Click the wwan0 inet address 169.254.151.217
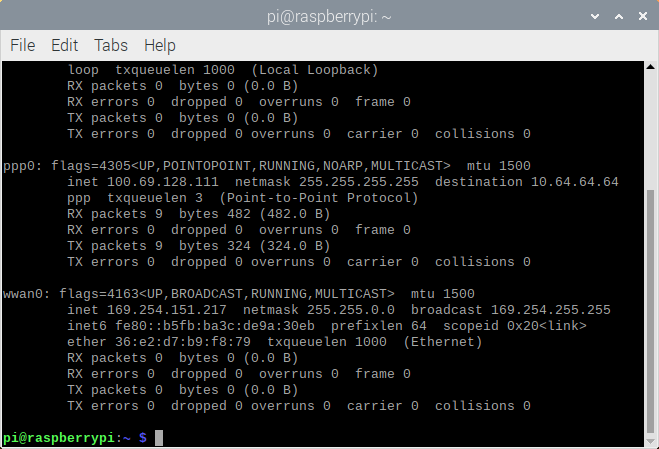The width and height of the screenshot is (659, 449). [x=166, y=310]
